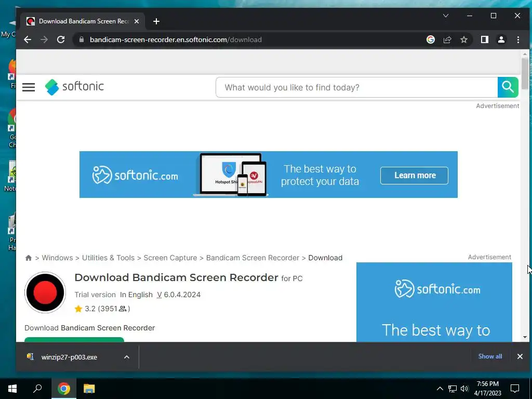Viewport: 532px width, 399px height.
Task: Open Bandicam Screen Recorder breadcrumb link
Action: pyautogui.click(x=253, y=258)
